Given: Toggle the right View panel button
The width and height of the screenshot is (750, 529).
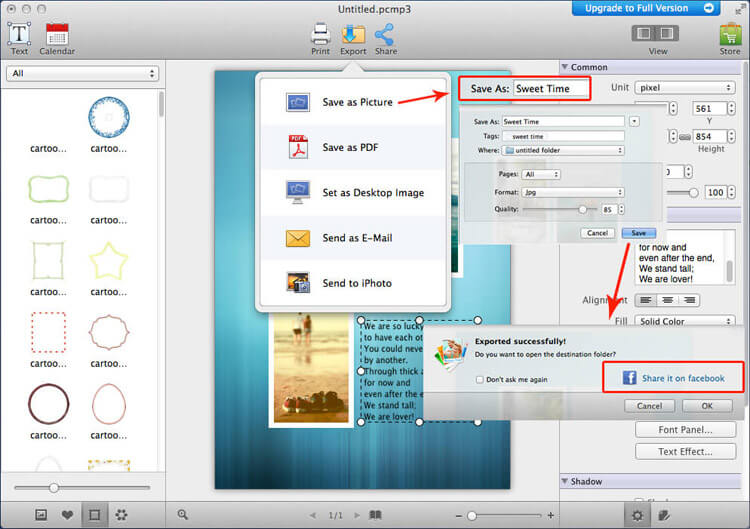Looking at the screenshot, I should point(667,33).
